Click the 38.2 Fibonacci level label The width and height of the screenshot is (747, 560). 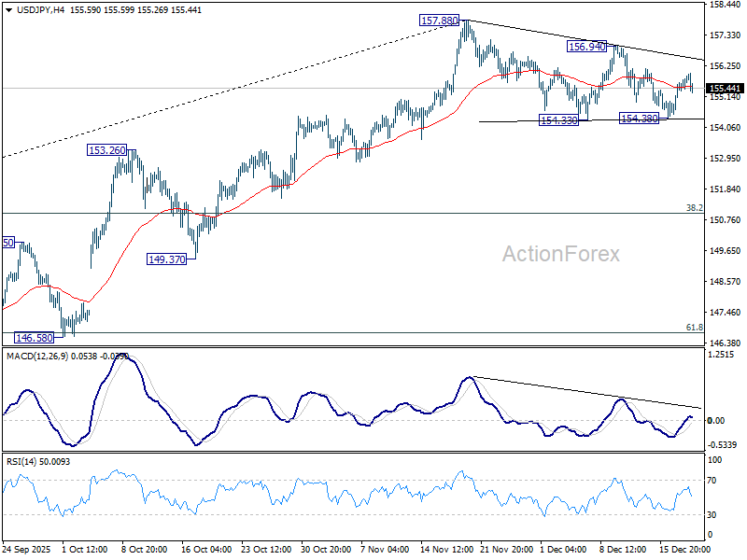(x=694, y=207)
